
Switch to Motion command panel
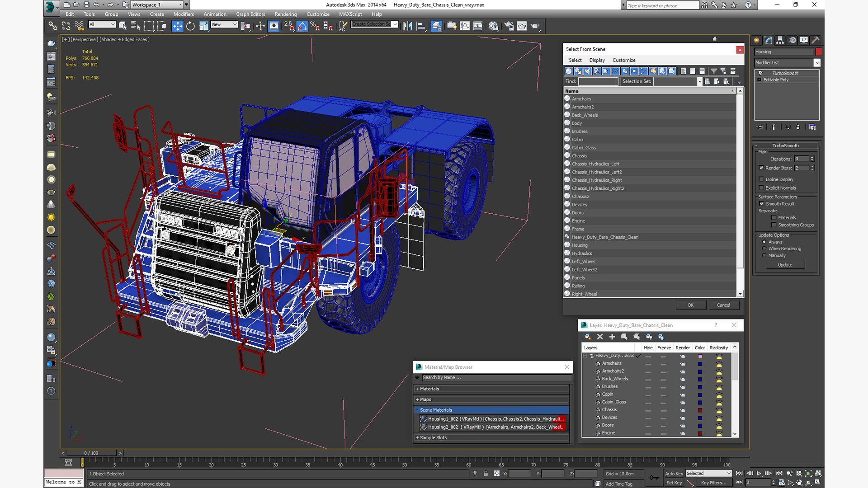pyautogui.click(x=793, y=40)
